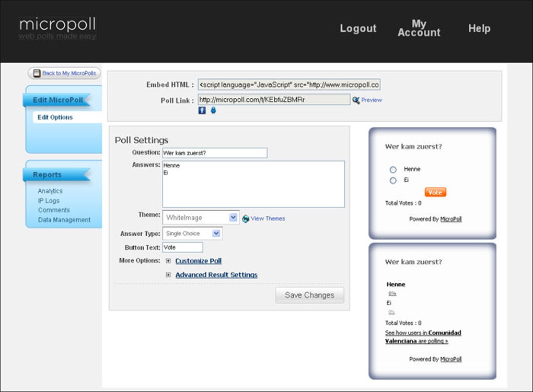Click the View Themes globe icon
Viewport: 533px width, 392px height.
(246, 219)
